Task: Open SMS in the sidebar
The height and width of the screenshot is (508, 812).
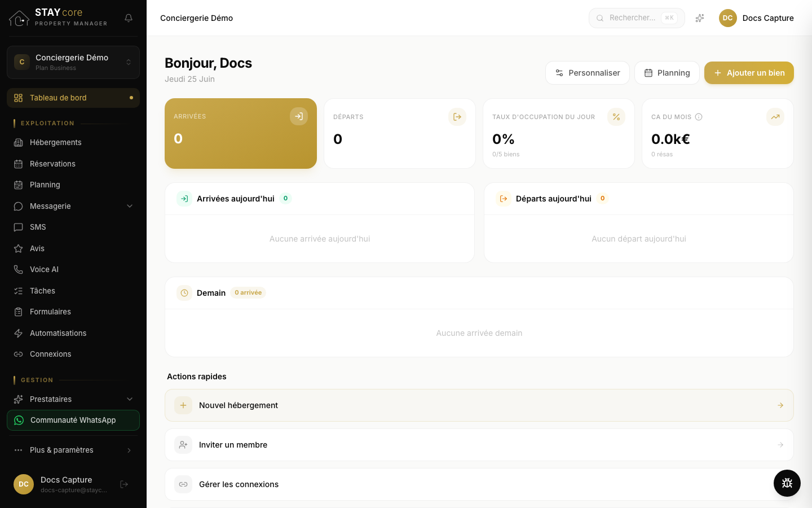Action: point(73,227)
